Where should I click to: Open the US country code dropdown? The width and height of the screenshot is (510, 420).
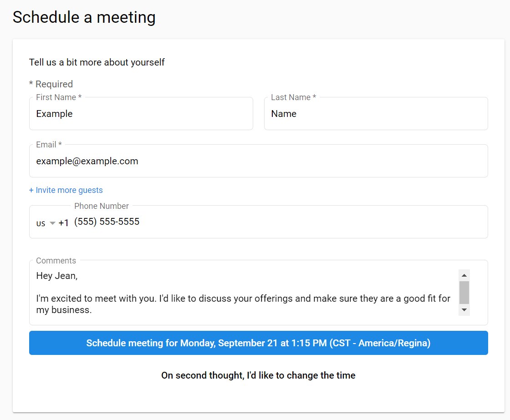coord(46,223)
